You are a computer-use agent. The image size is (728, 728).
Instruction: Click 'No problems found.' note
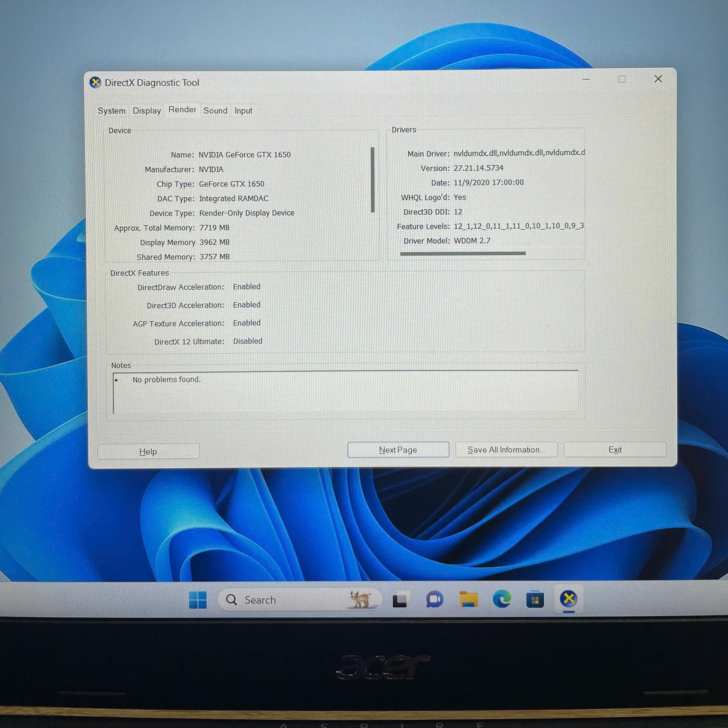click(166, 379)
